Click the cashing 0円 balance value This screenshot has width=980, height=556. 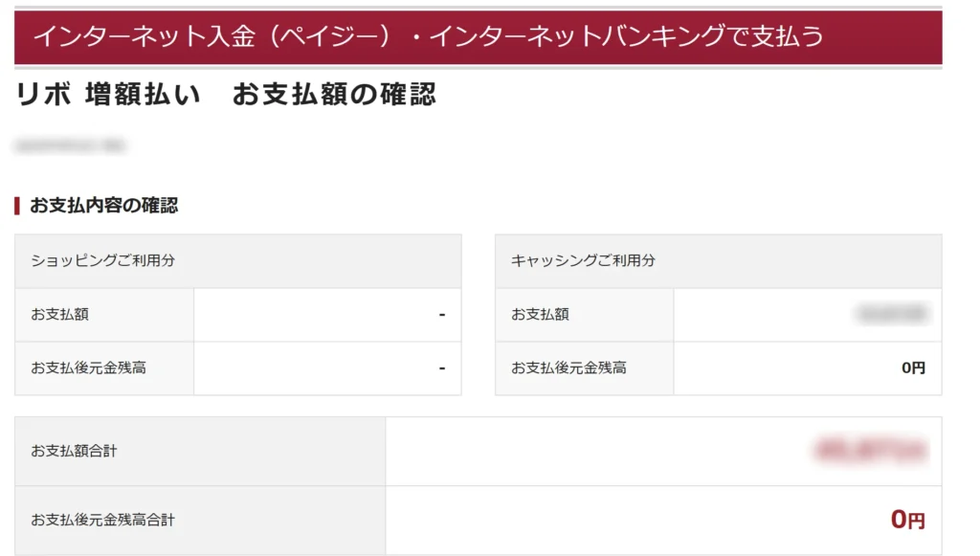pyautogui.click(x=913, y=367)
